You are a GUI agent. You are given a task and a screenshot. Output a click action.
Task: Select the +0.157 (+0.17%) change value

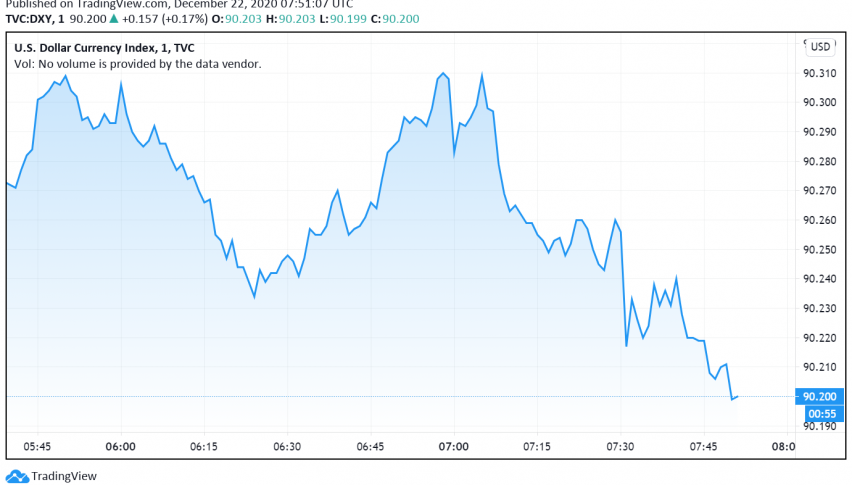(165, 19)
